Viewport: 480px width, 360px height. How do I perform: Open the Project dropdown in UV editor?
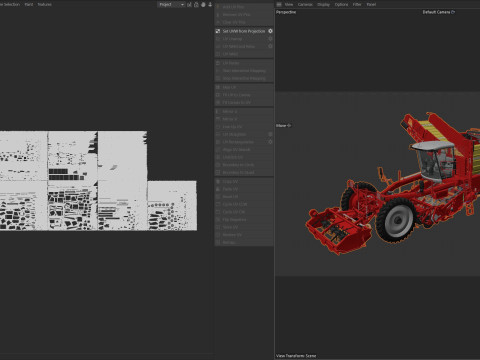171,4
